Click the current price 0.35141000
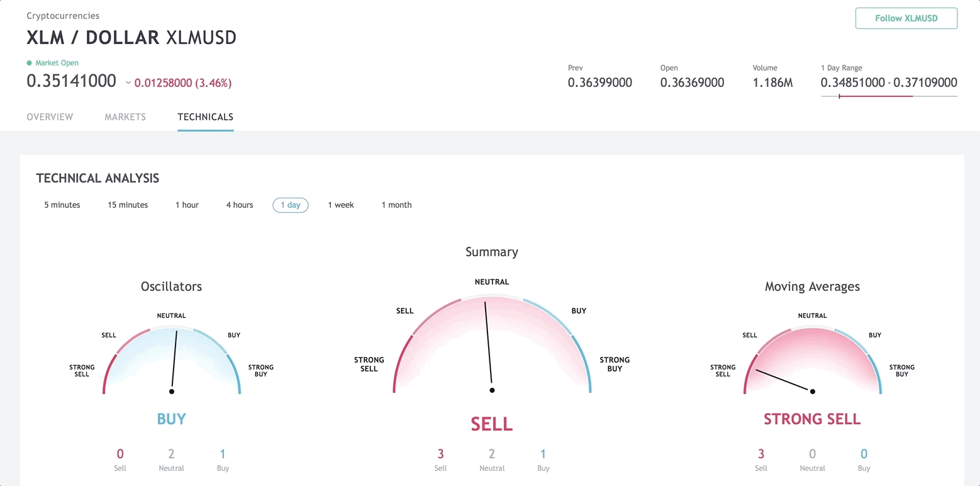This screenshot has height=486, width=980. pyautogui.click(x=72, y=81)
